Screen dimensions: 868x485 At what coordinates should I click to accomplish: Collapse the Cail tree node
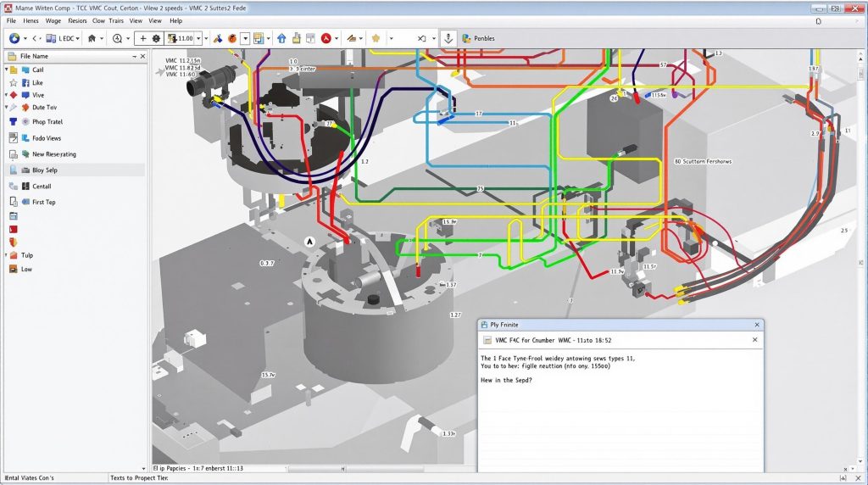tap(7, 70)
